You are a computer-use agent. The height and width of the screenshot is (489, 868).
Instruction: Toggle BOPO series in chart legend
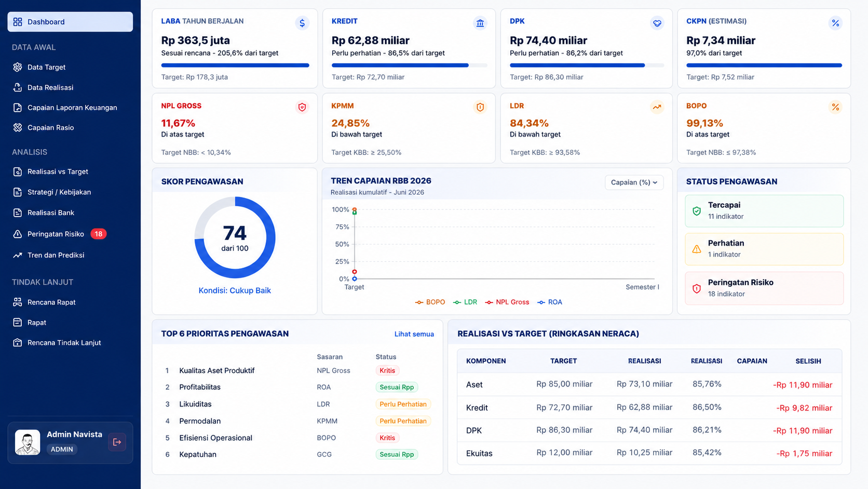[430, 302]
